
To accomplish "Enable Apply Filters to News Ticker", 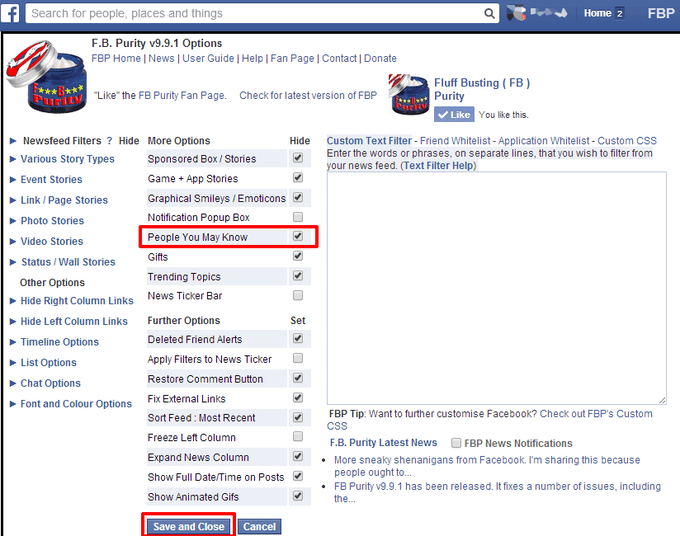I will click(x=298, y=358).
